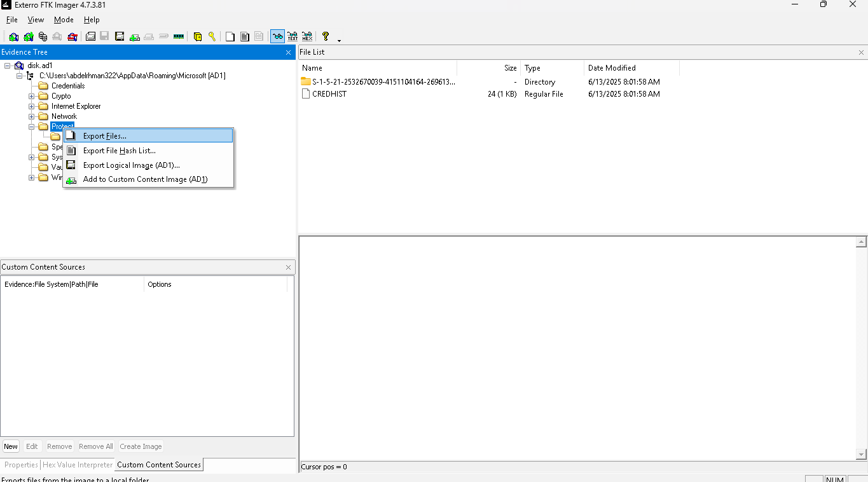Open the View menu

pyautogui.click(x=36, y=20)
